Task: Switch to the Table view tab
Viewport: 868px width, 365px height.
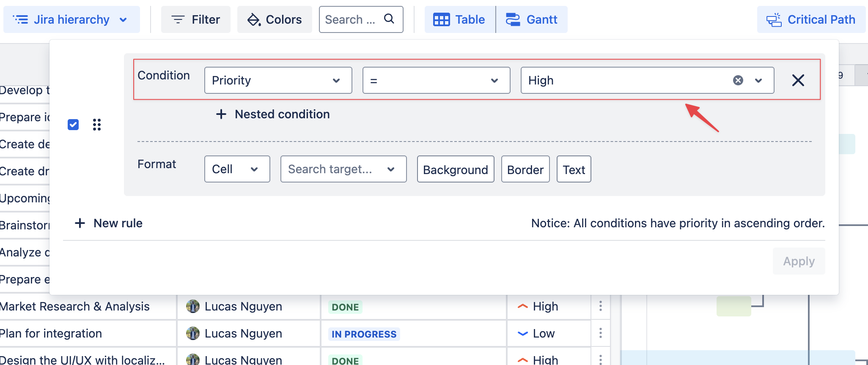Action: [x=460, y=19]
